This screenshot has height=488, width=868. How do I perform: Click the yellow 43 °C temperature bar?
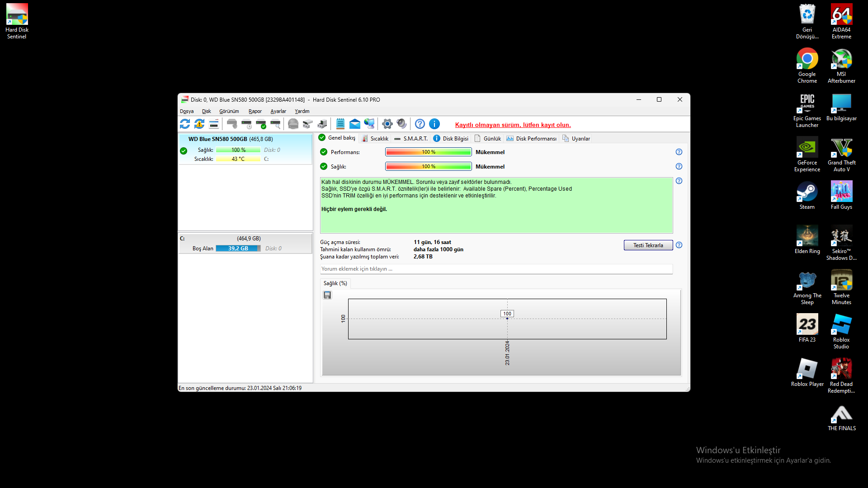click(238, 159)
